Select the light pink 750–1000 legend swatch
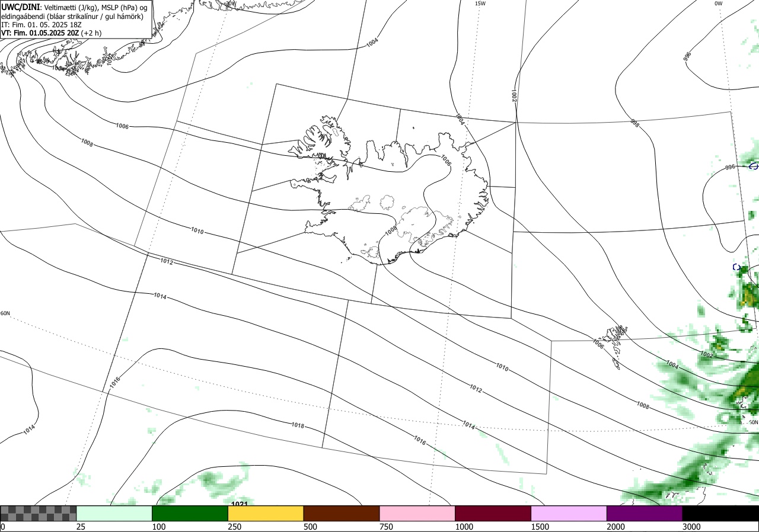 417,513
